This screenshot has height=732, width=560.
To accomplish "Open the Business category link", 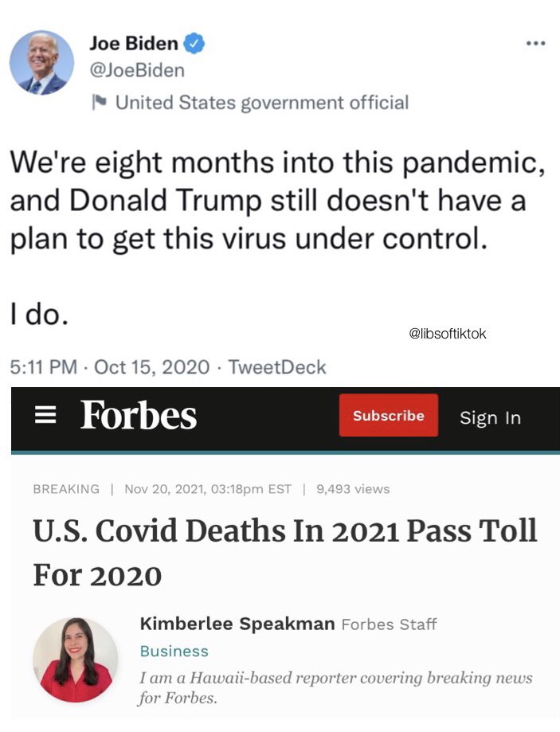I will click(174, 651).
